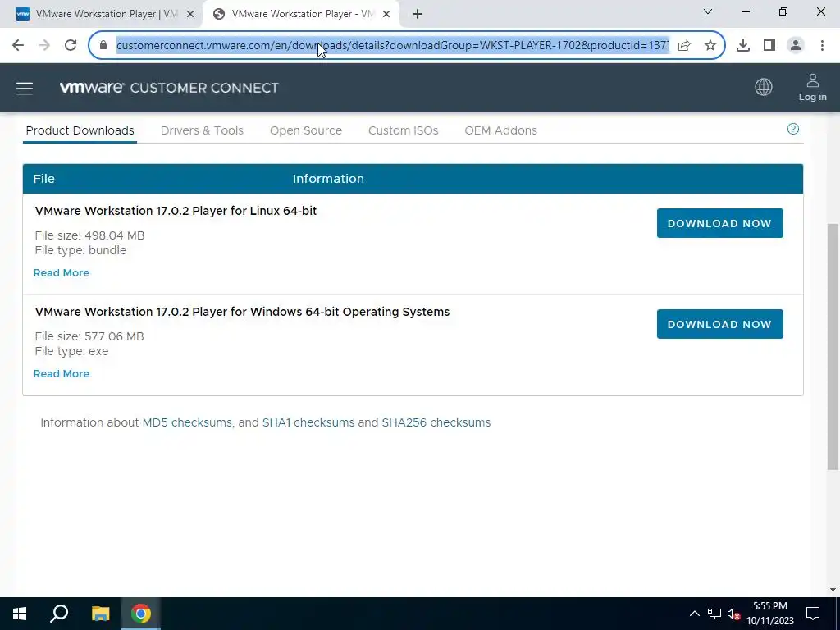Open File Explorer from taskbar
This screenshot has height=630, width=840.
click(100, 614)
